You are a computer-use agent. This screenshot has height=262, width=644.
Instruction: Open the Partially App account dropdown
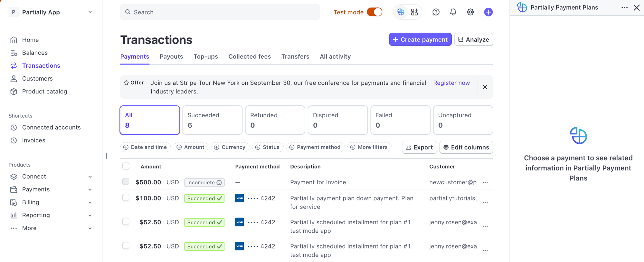90,12
